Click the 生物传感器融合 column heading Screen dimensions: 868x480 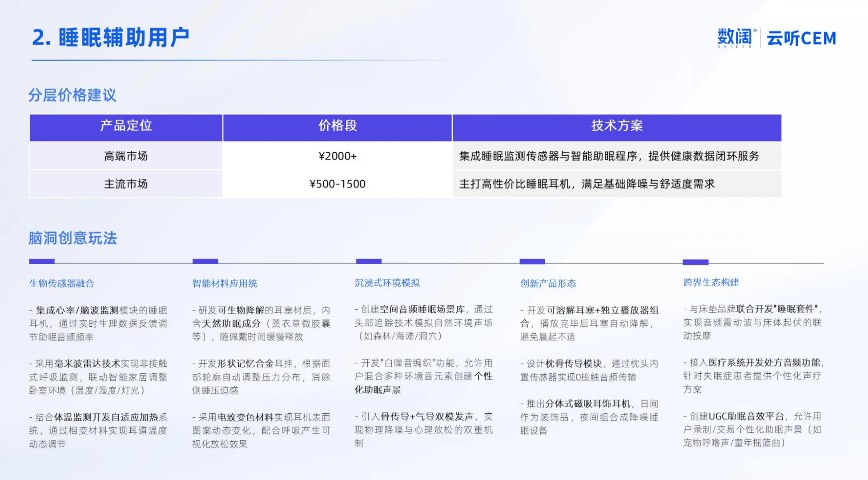pos(62,284)
